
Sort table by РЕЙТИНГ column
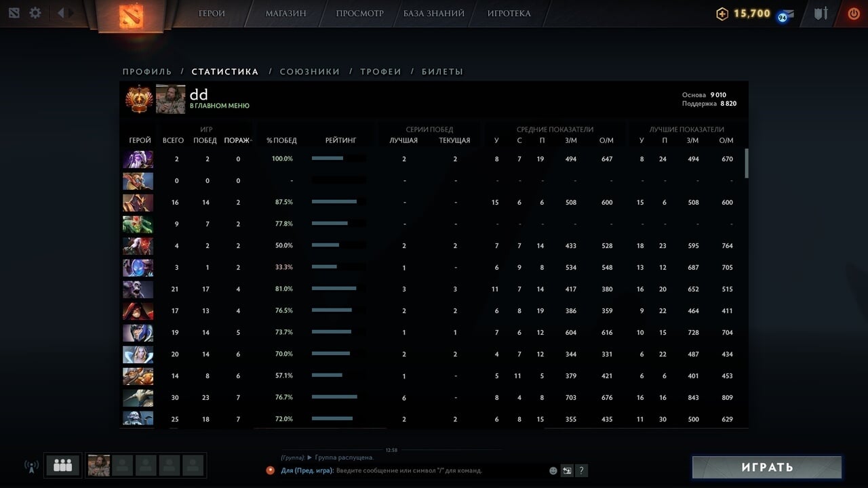pyautogui.click(x=340, y=140)
